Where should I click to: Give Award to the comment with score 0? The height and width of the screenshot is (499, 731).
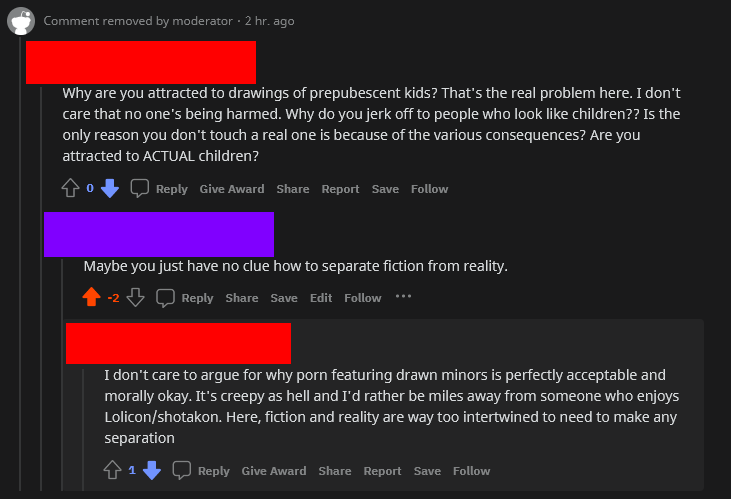tap(231, 189)
